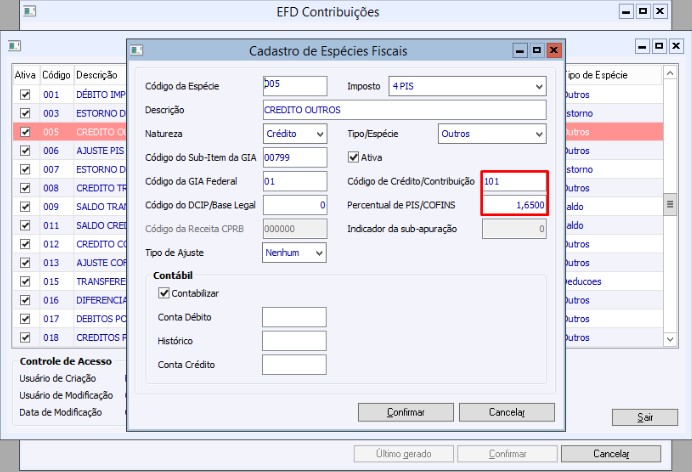Close the Cadastro de Espécies Fiscais dialog
The height and width of the screenshot is (472, 692).
tap(553, 50)
